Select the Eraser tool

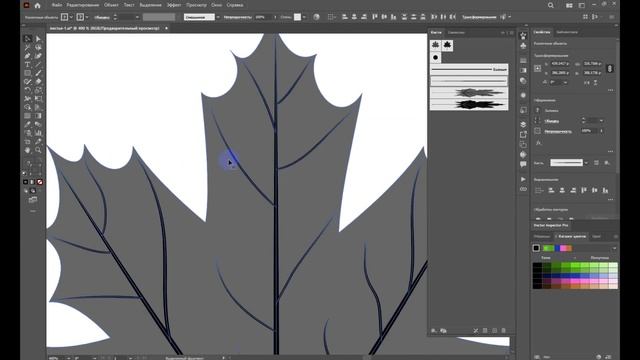pos(38,82)
